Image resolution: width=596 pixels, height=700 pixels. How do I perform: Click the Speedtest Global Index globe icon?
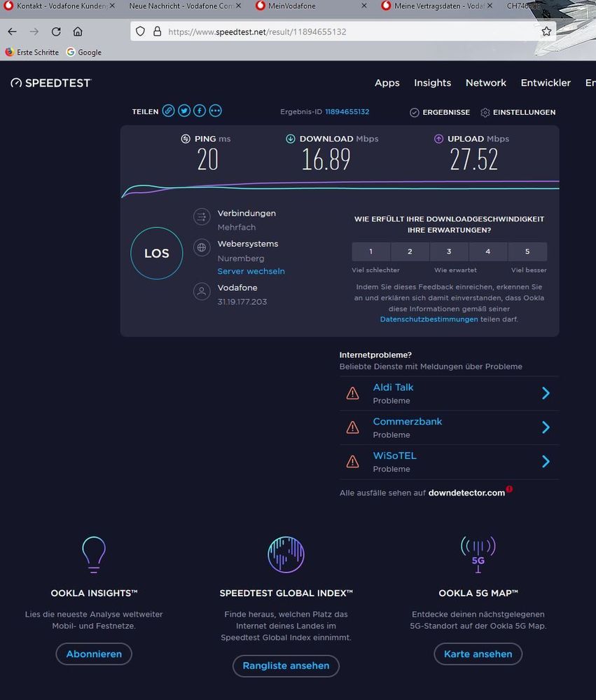point(286,554)
